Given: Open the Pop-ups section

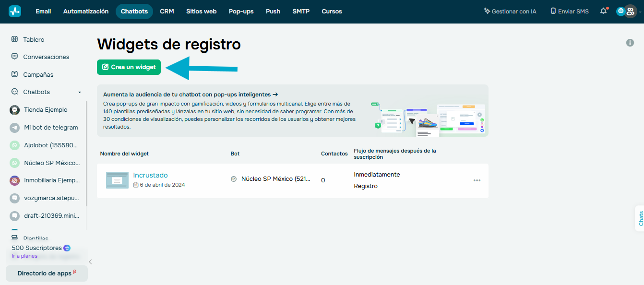Looking at the screenshot, I should pos(241,12).
